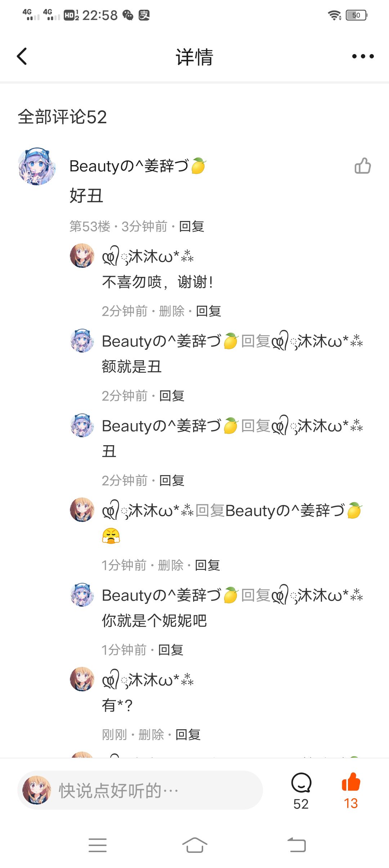The width and height of the screenshot is (389, 868).
Task: Reply to 你就是个妮妮吧 comment
Action: click(171, 650)
